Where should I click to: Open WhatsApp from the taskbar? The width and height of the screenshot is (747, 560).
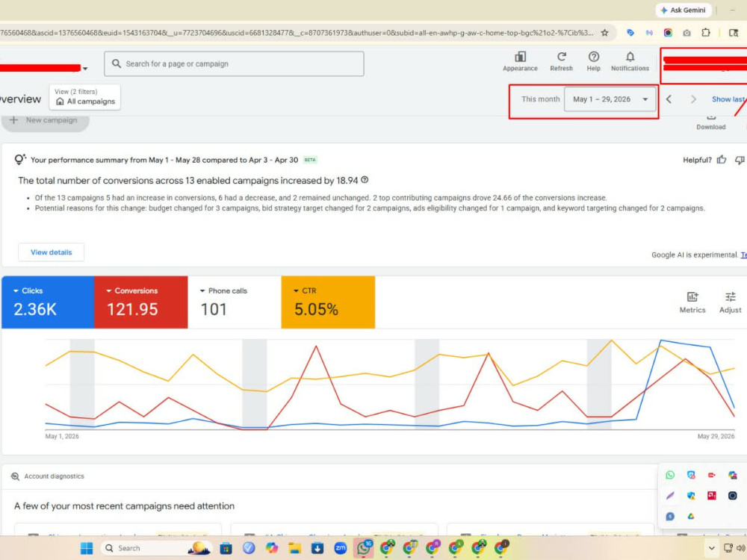tap(364, 548)
